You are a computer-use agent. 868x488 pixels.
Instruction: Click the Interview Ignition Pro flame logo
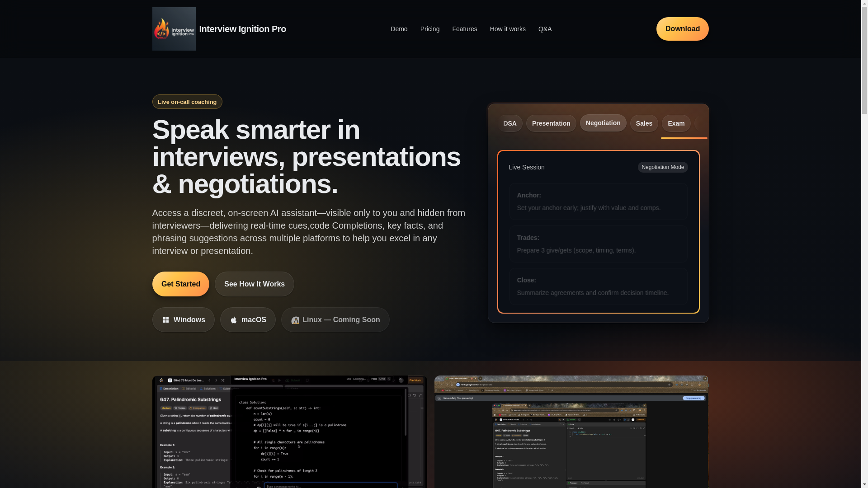pyautogui.click(x=174, y=29)
